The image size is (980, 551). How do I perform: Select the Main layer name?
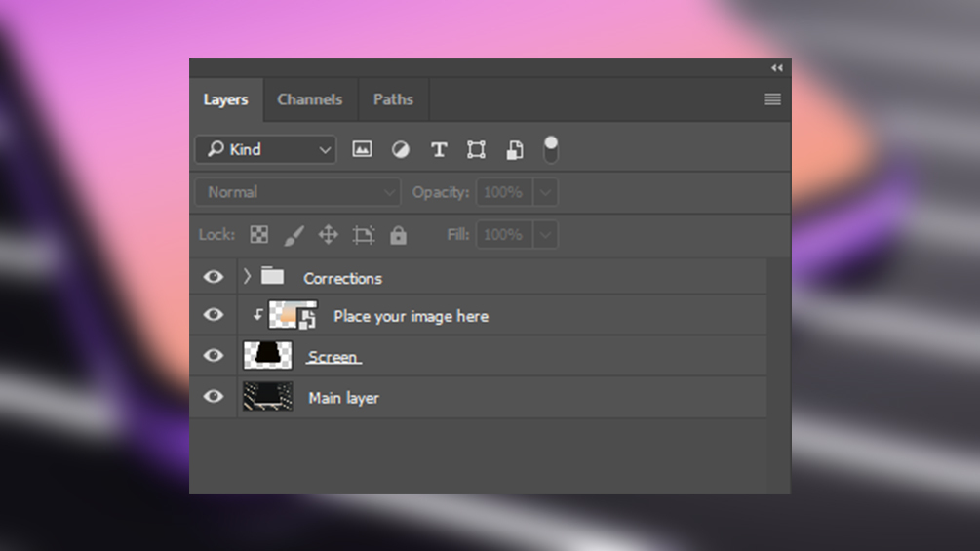[343, 398]
